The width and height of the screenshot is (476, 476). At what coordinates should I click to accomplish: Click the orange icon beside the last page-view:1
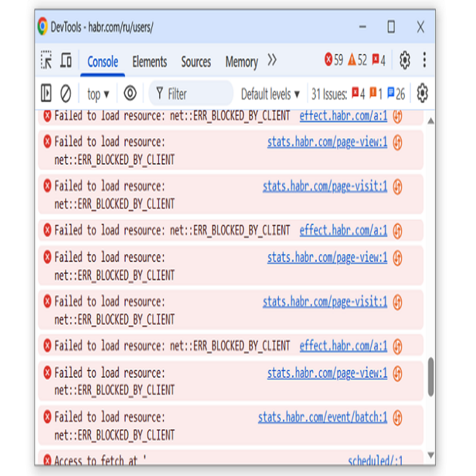[x=397, y=373]
